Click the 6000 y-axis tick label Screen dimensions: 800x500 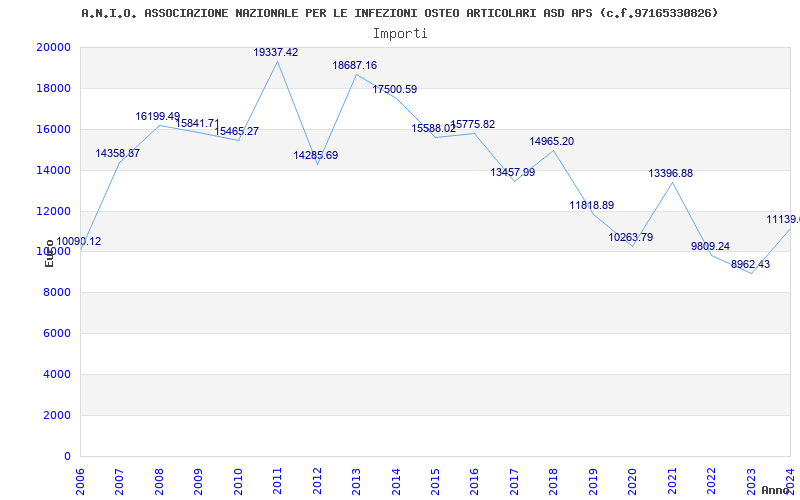57,333
